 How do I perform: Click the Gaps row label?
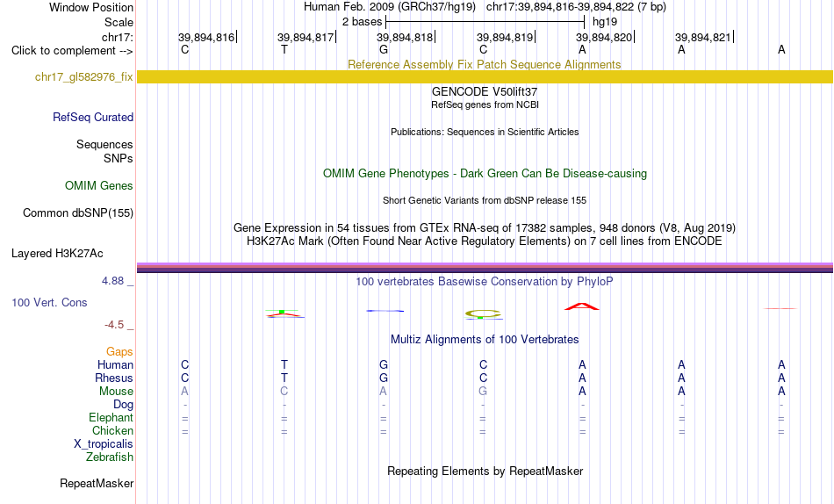coord(119,351)
